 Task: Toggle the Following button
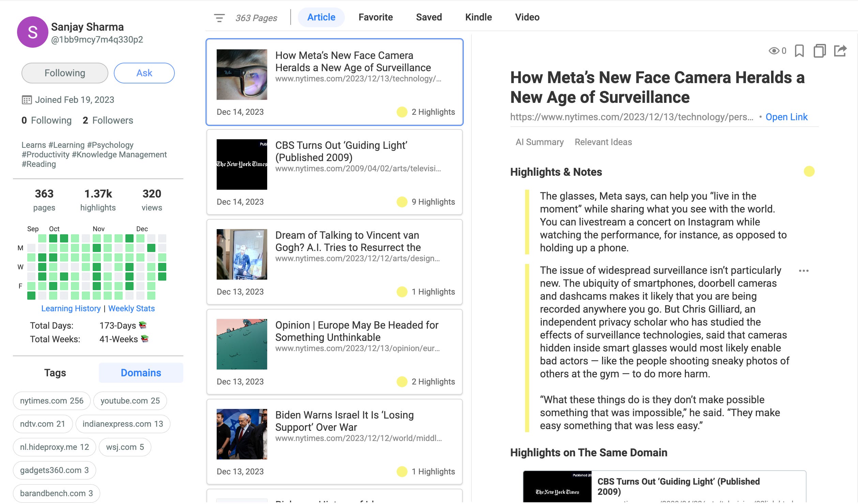coord(65,73)
